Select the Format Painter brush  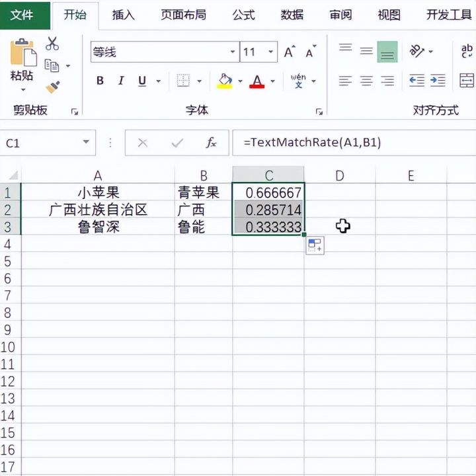pos(53,87)
